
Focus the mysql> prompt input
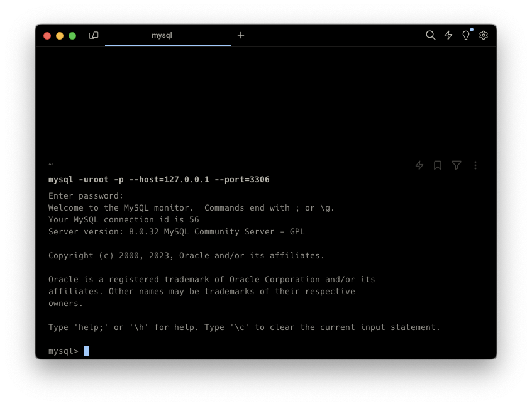tap(86, 351)
